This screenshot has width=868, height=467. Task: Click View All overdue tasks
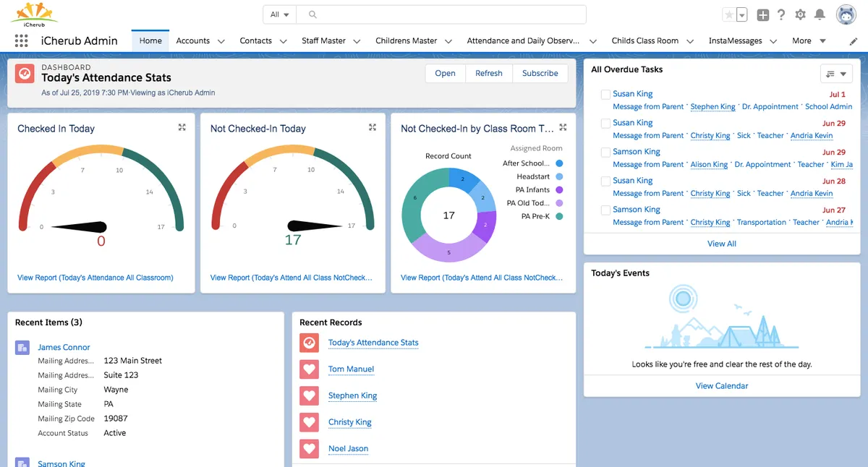click(x=722, y=244)
